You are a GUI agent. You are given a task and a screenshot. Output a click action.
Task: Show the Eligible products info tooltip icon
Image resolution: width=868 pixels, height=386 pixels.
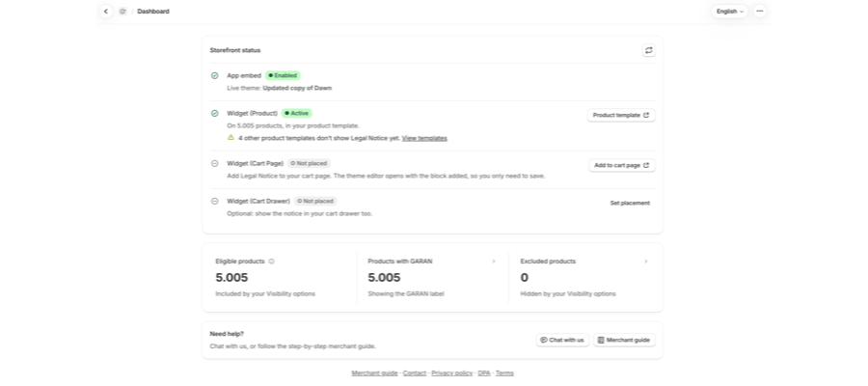click(271, 262)
